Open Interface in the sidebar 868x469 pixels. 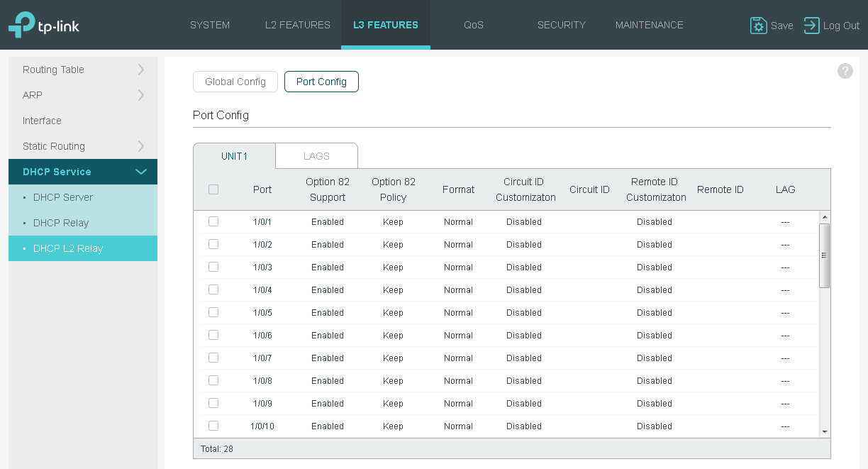click(83, 121)
